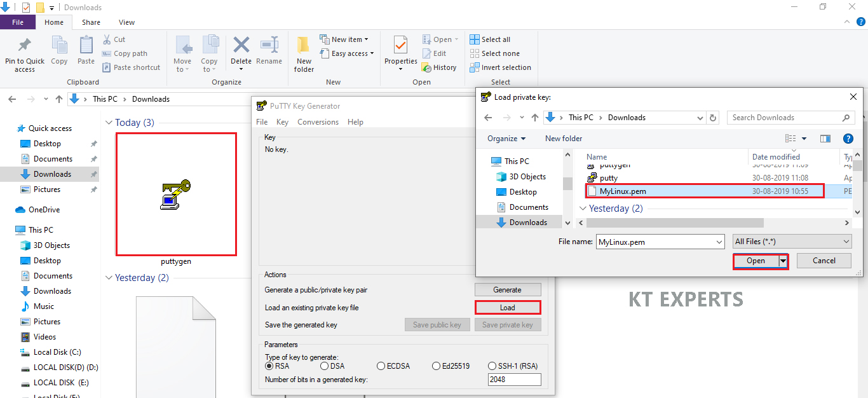Switch to the View ribbon tab
The height and width of the screenshot is (398, 868).
126,22
